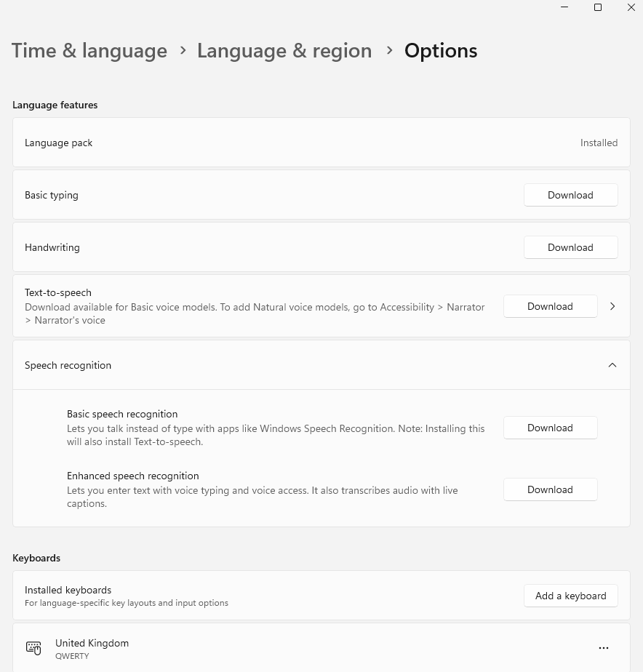The image size is (643, 672).
Task: Expand Text-to-speech details chevron
Action: [x=612, y=306]
